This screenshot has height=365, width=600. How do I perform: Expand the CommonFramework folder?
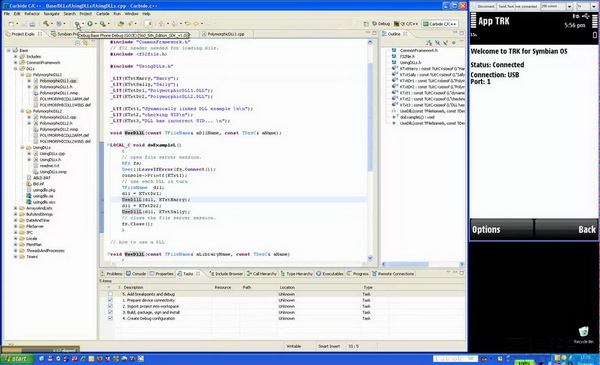click(x=16, y=63)
